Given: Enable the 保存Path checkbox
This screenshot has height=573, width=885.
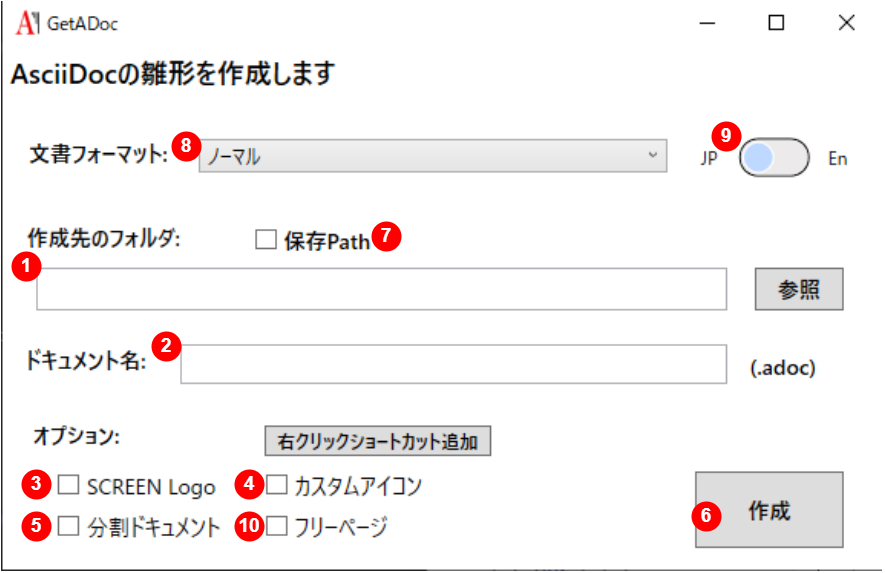Looking at the screenshot, I should coord(265,240).
